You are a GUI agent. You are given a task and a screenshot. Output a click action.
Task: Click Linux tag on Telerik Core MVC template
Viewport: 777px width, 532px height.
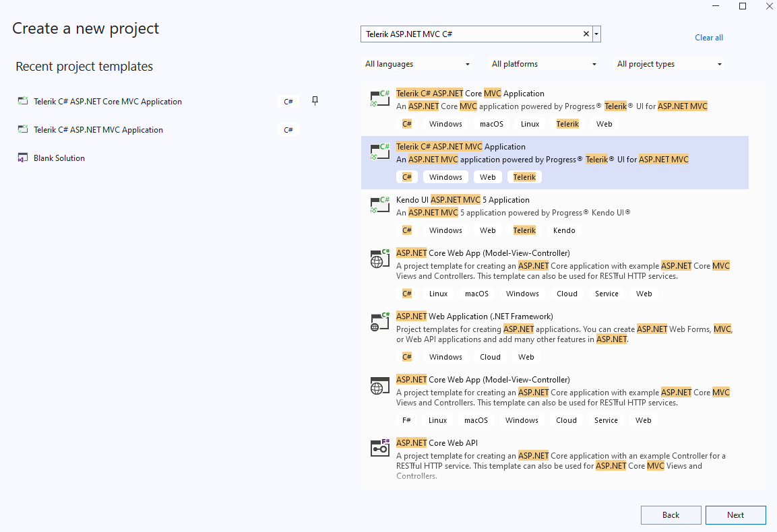(x=530, y=124)
